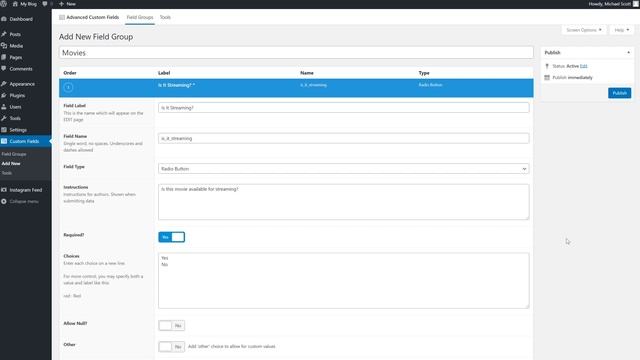Open the comments bubble icon in admin bar
The width and height of the screenshot is (640, 360).
[45, 4]
